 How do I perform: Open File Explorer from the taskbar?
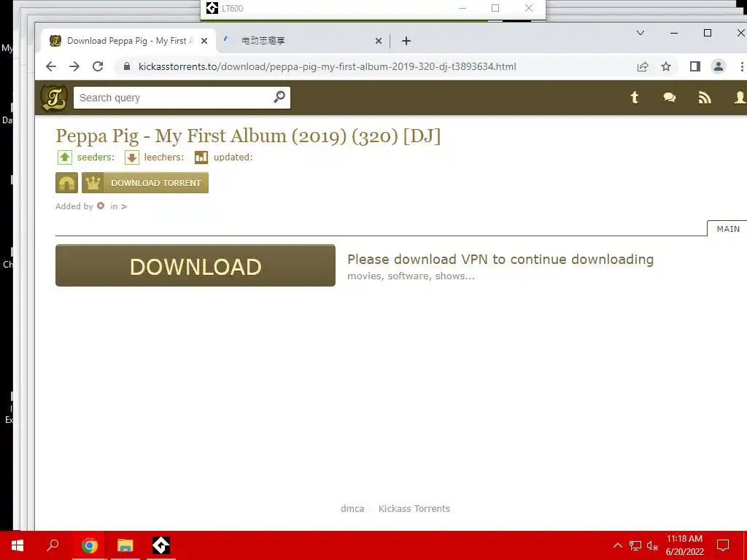[125, 545]
